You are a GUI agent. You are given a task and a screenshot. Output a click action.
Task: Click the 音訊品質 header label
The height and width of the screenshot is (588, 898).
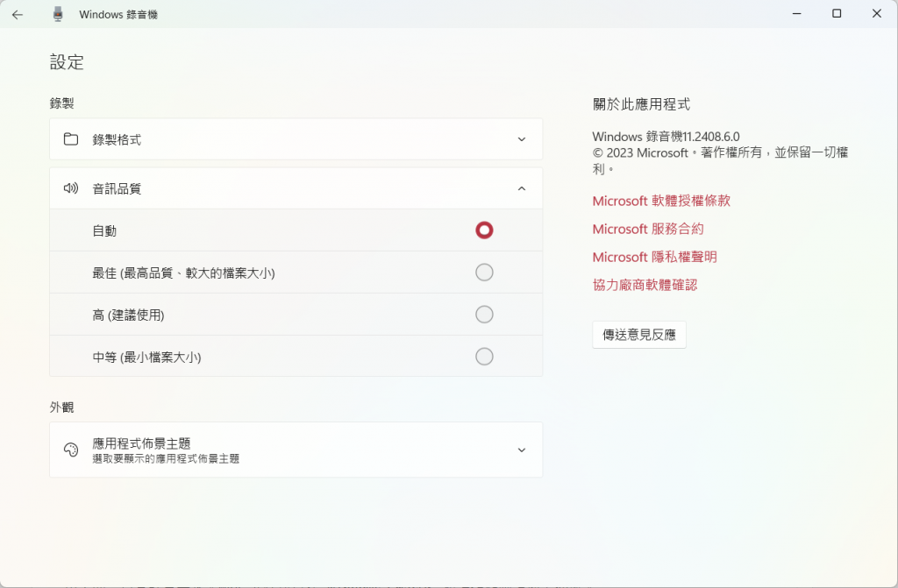coord(117,189)
